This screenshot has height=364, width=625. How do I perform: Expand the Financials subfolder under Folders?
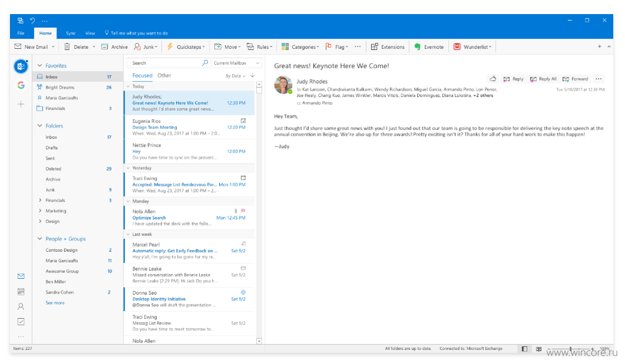40,200
